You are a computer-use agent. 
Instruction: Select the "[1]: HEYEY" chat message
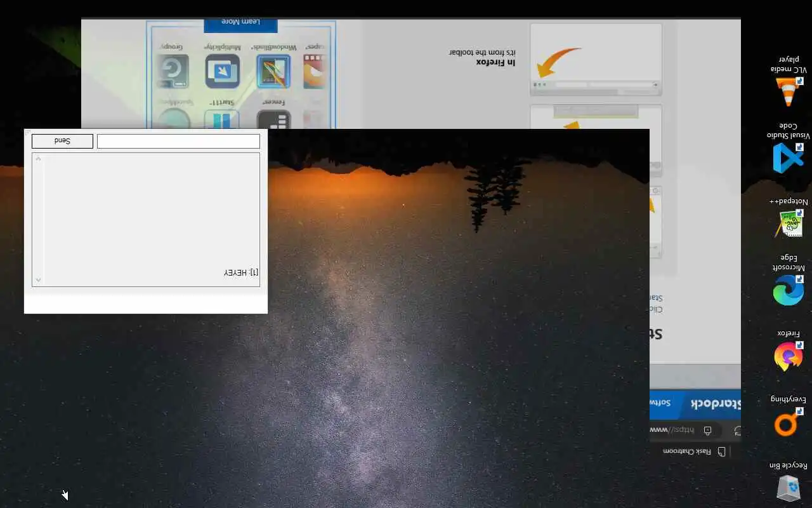click(x=240, y=272)
